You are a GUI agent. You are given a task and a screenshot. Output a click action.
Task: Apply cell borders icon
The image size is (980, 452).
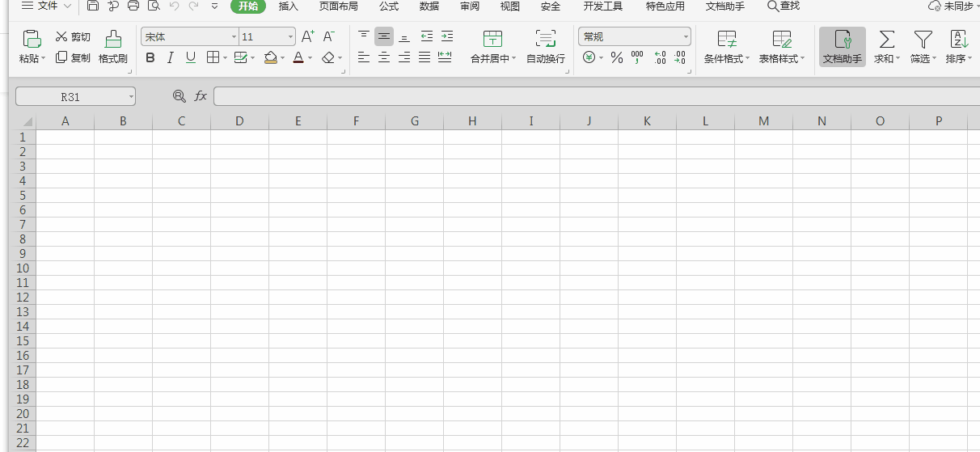213,57
